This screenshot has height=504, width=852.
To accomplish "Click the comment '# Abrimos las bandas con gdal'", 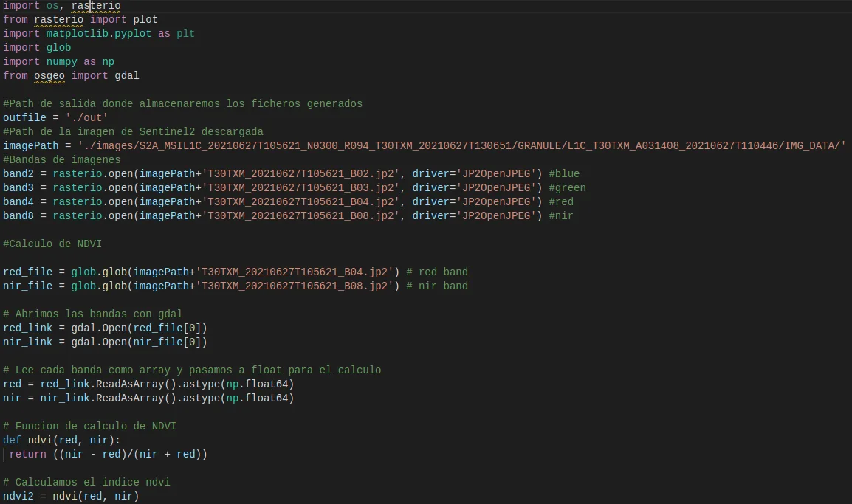I will coord(93,314).
